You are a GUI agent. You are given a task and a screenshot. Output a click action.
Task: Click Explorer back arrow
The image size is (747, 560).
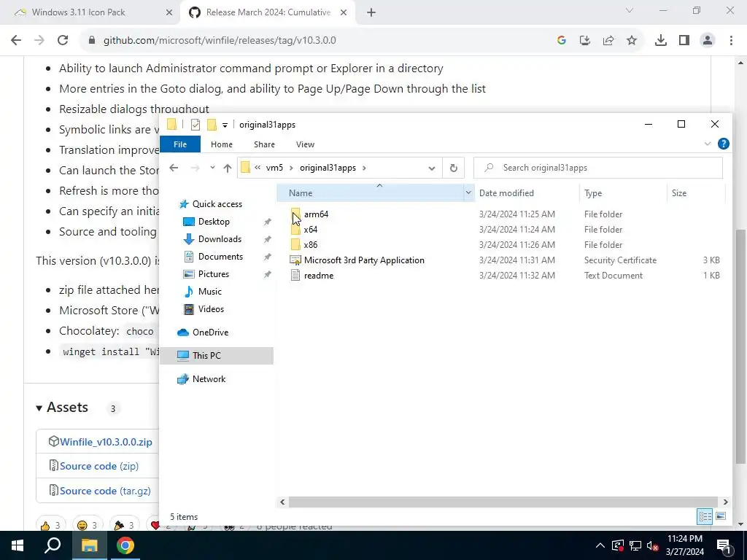click(x=174, y=168)
